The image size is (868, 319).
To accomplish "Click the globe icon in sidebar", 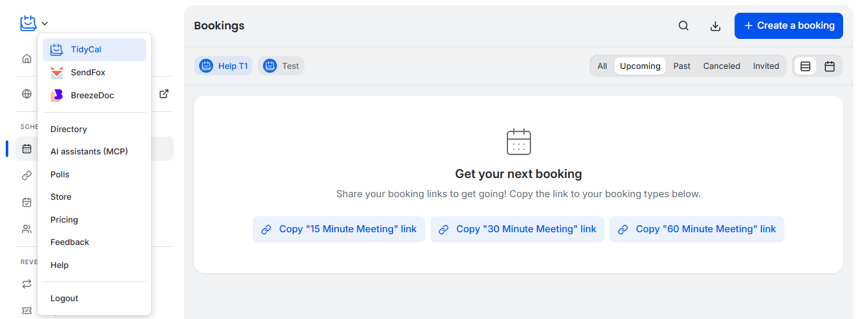I will 27,94.
